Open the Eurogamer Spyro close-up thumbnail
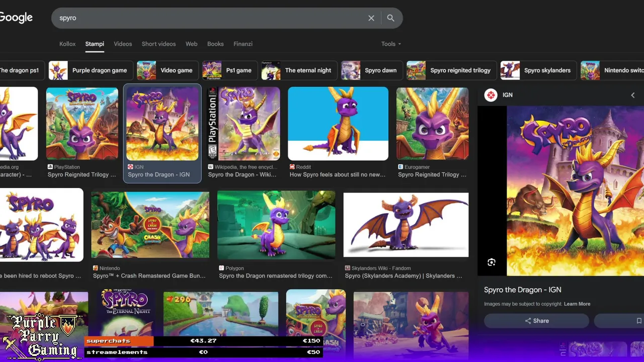This screenshot has height=362, width=644. coord(433,124)
